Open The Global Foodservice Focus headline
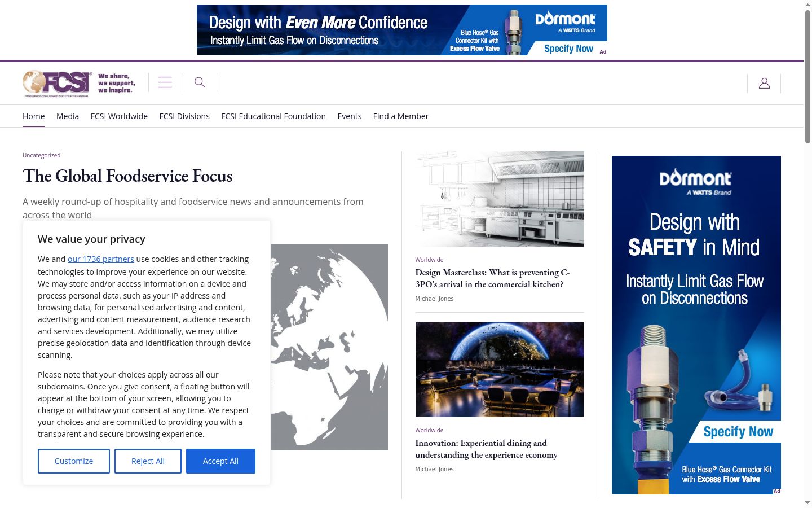 (127, 176)
